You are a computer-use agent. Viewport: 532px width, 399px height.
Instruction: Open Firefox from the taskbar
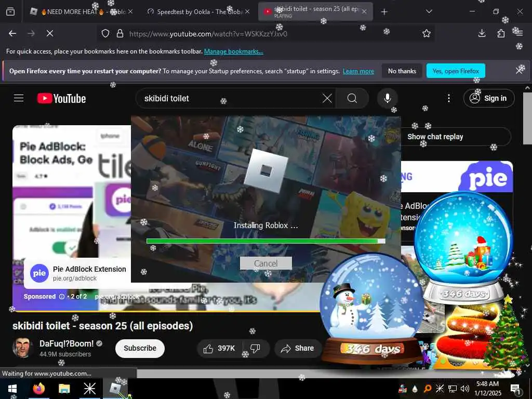point(38,389)
